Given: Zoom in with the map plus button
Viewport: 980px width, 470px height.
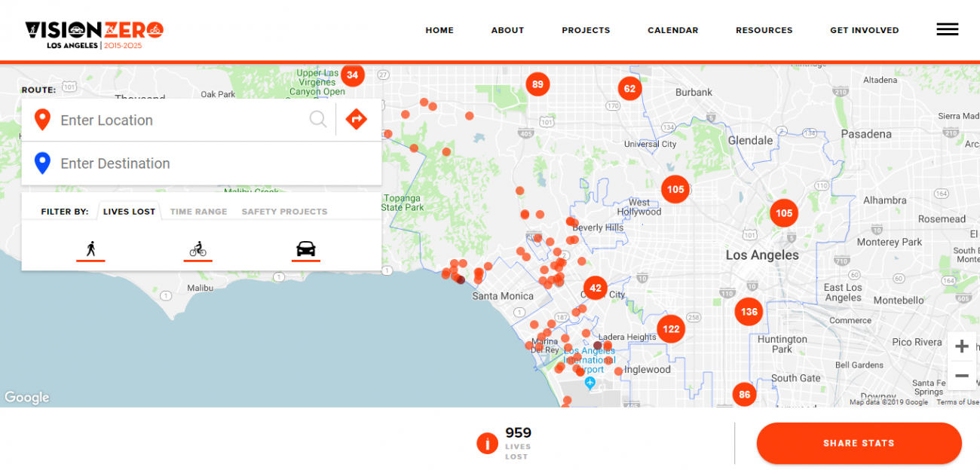Looking at the screenshot, I should pyautogui.click(x=961, y=346).
